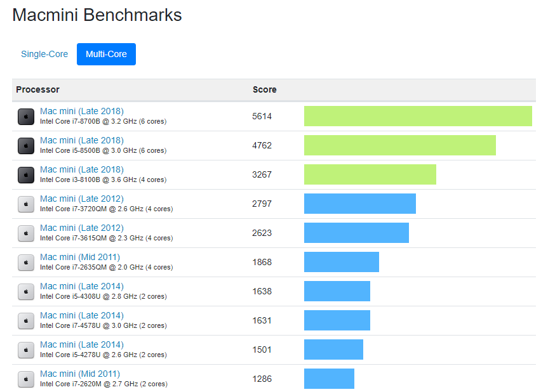Screen dimensions: 555x392
Task: Click the text Intel Core i7-2620M @ 2.7 GHz
Action: point(89,384)
